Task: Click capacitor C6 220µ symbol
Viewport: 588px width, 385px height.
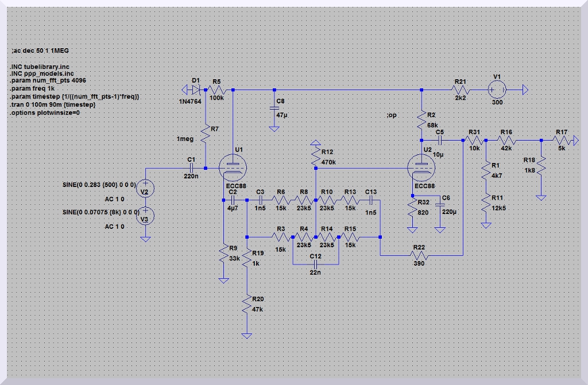Action: (x=440, y=205)
